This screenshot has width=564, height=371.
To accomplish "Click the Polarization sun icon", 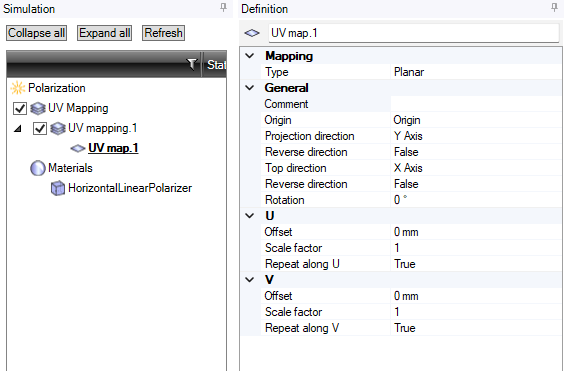I will coord(18,88).
